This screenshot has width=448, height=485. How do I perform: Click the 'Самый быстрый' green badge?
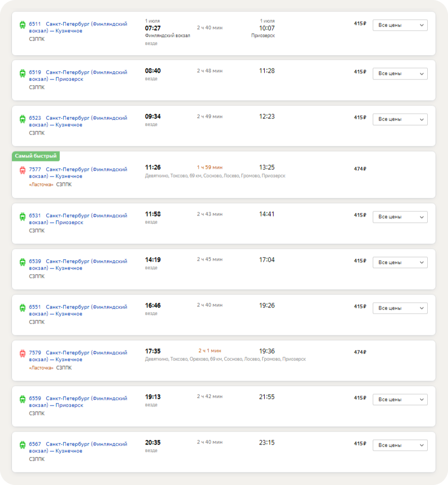(36, 156)
